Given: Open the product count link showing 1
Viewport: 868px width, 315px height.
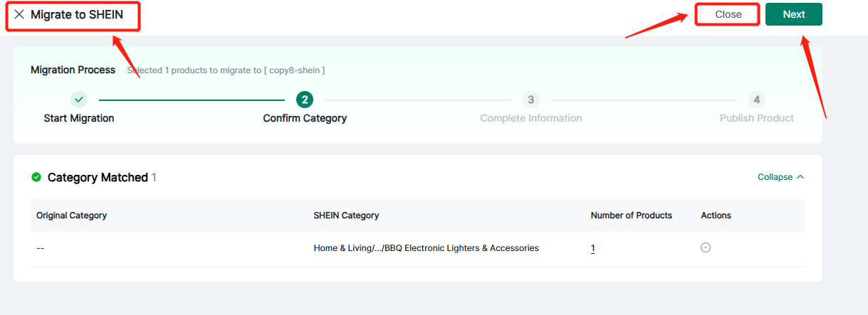Looking at the screenshot, I should pyautogui.click(x=592, y=248).
